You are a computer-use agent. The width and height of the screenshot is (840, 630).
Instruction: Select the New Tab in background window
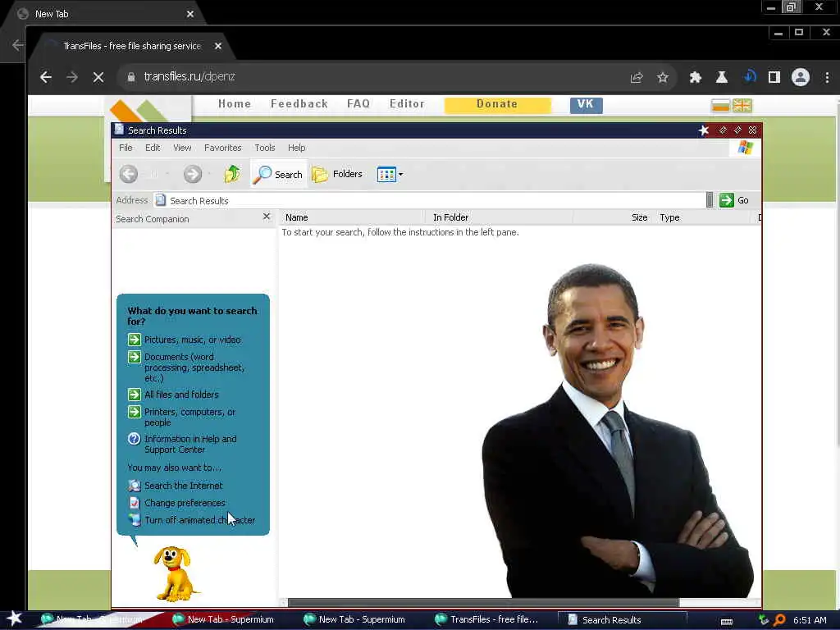pyautogui.click(x=104, y=14)
